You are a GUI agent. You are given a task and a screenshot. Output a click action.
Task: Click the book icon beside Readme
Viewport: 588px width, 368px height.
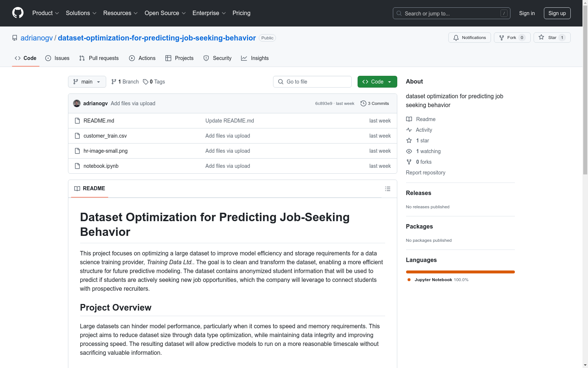click(x=409, y=119)
